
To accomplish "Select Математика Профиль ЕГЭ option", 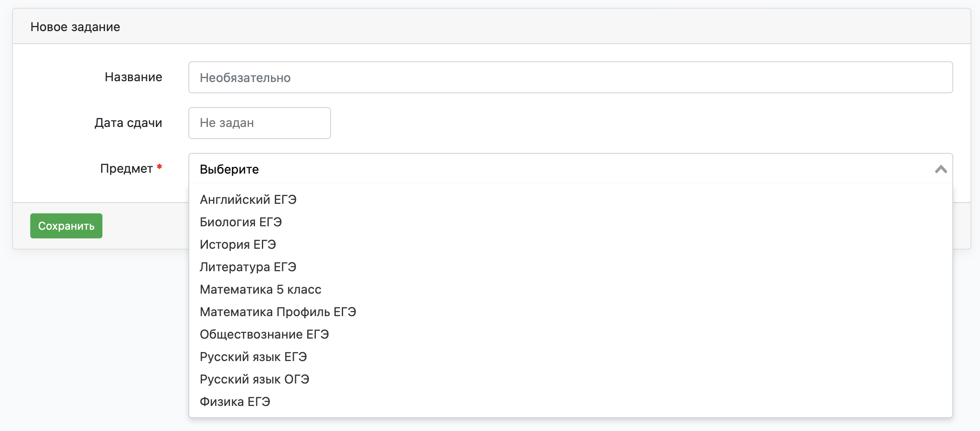I will tap(570, 312).
